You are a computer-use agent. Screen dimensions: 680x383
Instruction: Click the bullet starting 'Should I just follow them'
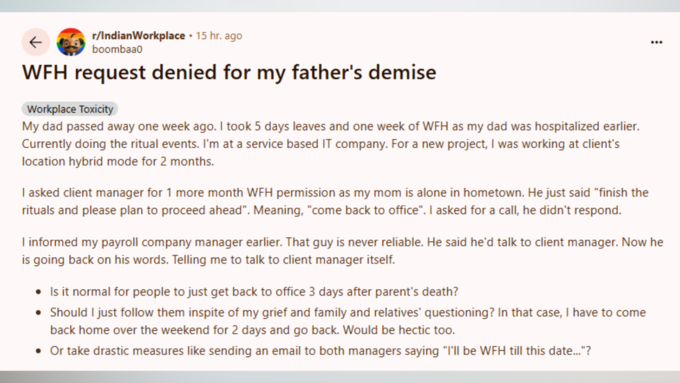(348, 321)
